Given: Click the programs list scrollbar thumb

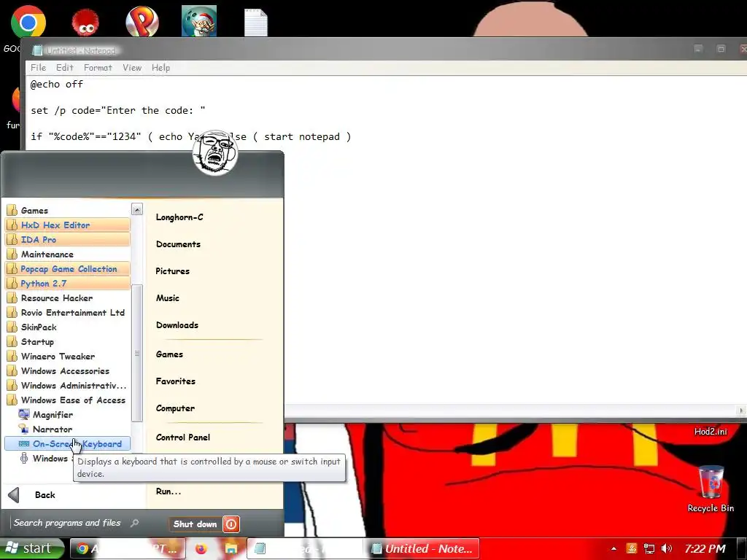Looking at the screenshot, I should click(x=137, y=353).
